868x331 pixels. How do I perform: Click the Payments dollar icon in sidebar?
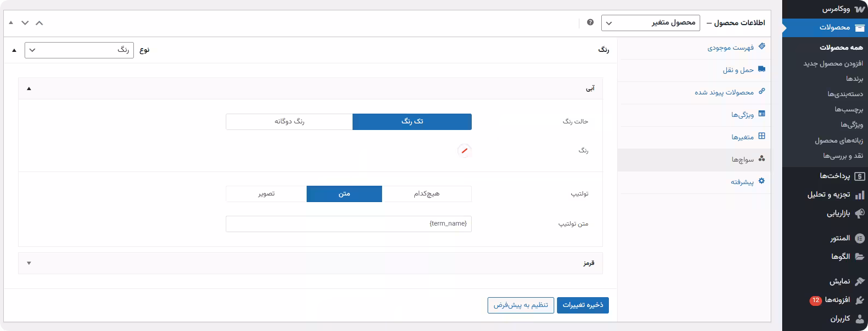tap(860, 176)
